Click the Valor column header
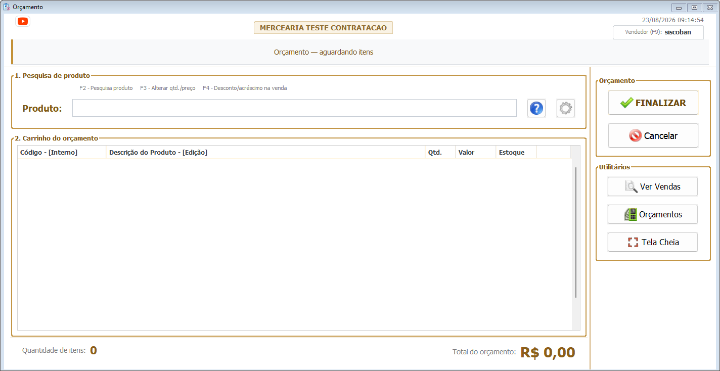The height and width of the screenshot is (371, 720). point(475,152)
